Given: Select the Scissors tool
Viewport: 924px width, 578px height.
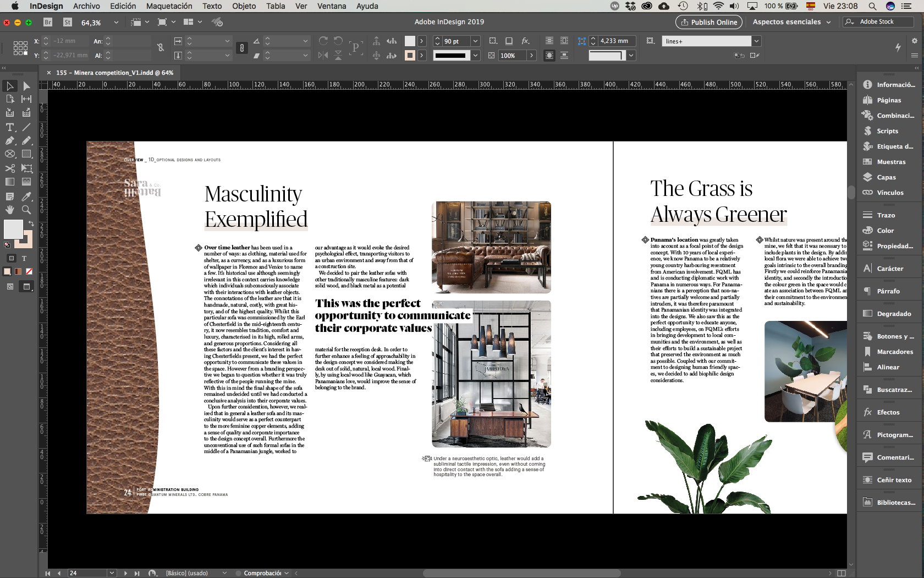Looking at the screenshot, I should point(10,168).
